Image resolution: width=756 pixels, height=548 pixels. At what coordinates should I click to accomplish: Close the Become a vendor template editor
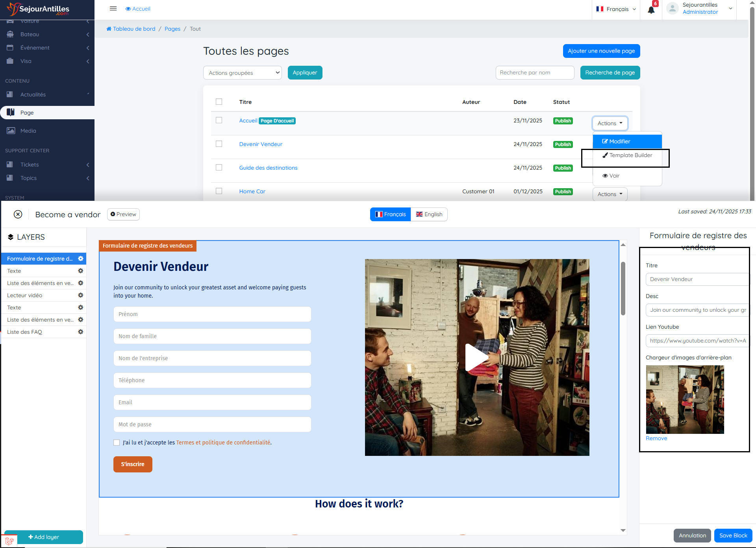pyautogui.click(x=18, y=214)
